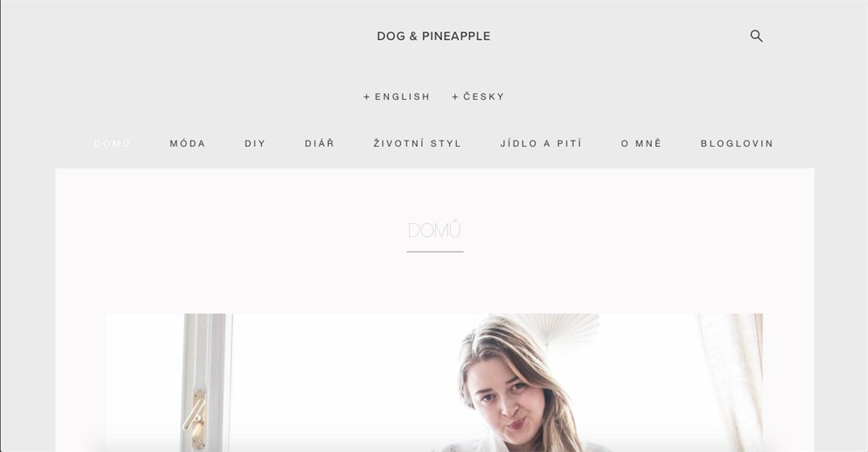Open the featured photo of the woman

pos(435,382)
